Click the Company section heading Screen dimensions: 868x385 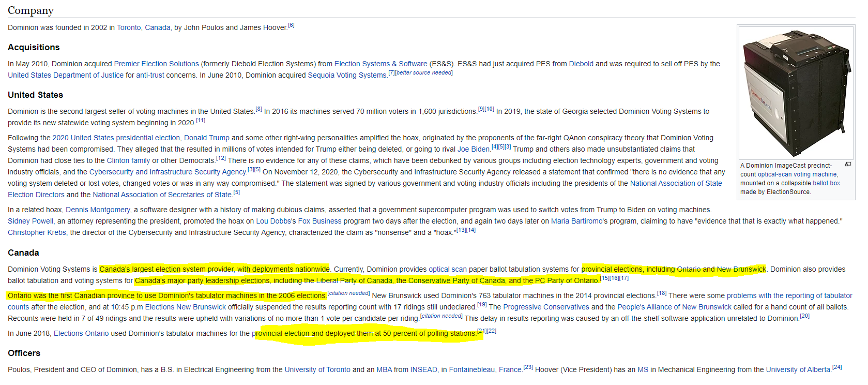click(x=31, y=10)
